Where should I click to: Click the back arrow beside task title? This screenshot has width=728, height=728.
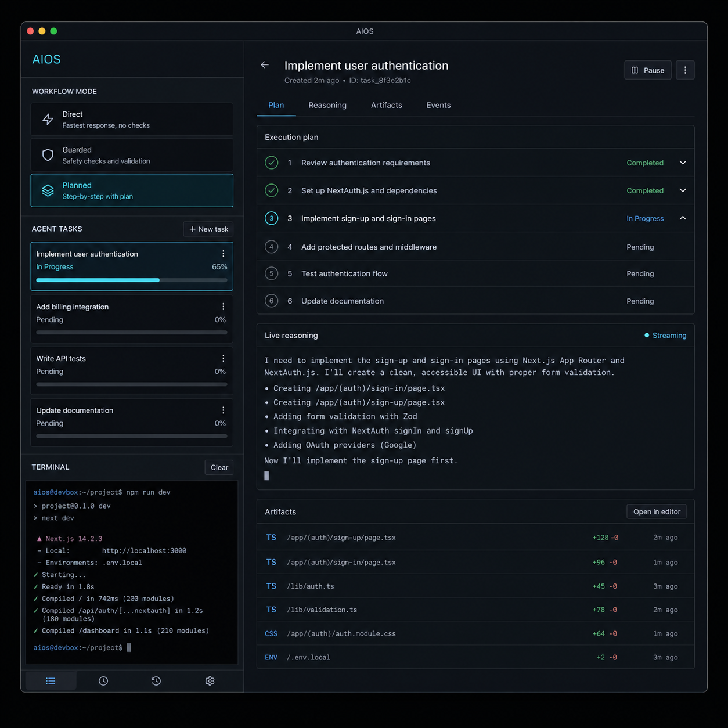pyautogui.click(x=265, y=65)
